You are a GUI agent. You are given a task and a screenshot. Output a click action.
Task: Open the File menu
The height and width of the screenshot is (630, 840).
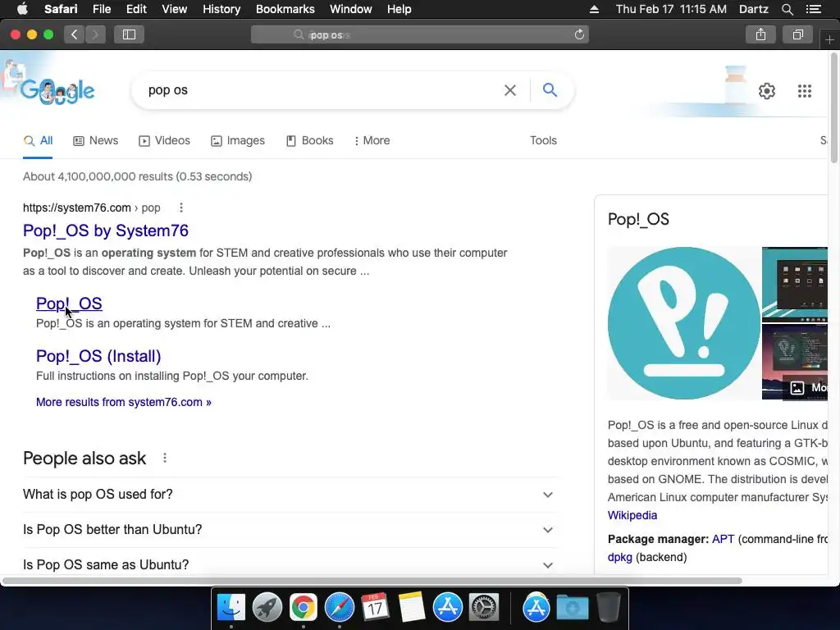[x=101, y=9]
